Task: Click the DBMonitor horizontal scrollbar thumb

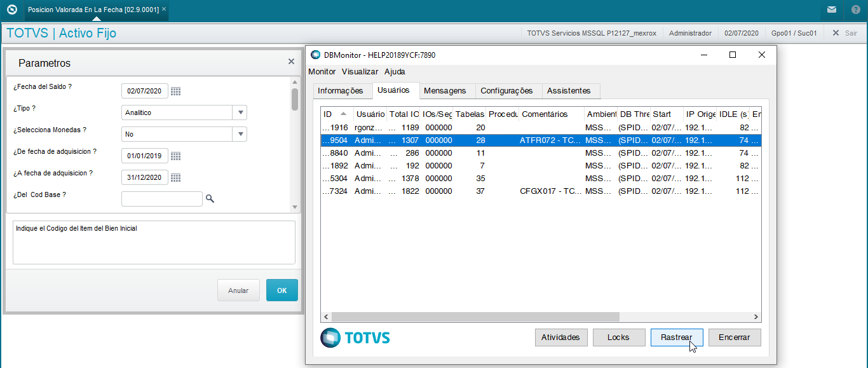Action: tap(475, 317)
